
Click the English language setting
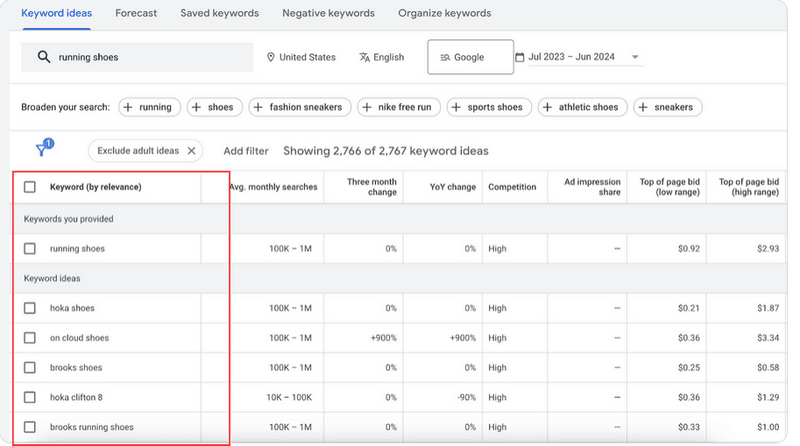pos(382,57)
